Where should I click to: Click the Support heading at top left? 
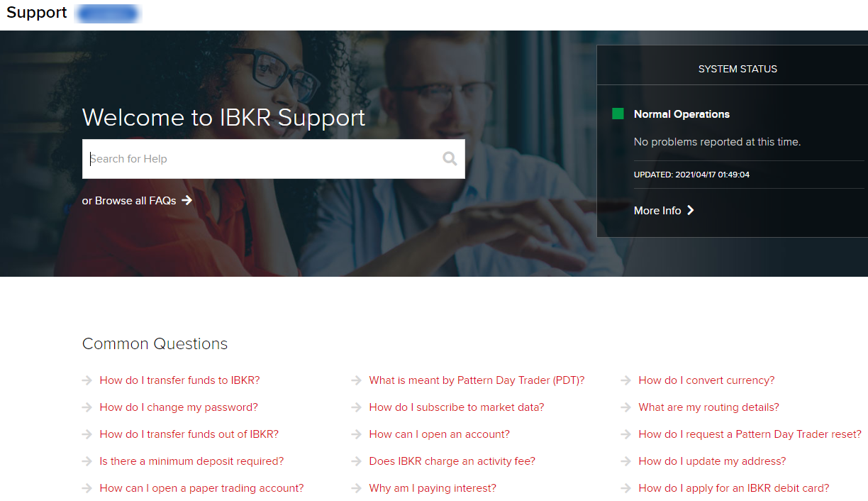pyautogui.click(x=37, y=13)
